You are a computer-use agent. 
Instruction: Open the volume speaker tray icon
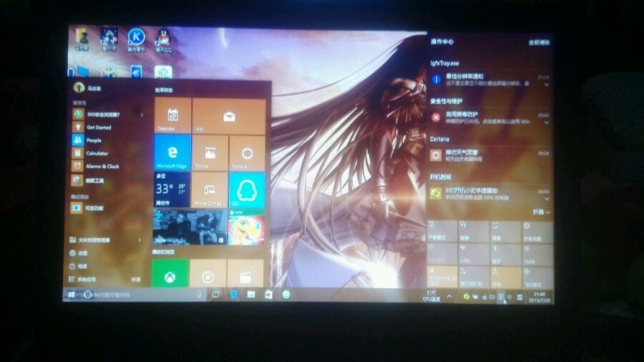pyautogui.click(x=492, y=297)
